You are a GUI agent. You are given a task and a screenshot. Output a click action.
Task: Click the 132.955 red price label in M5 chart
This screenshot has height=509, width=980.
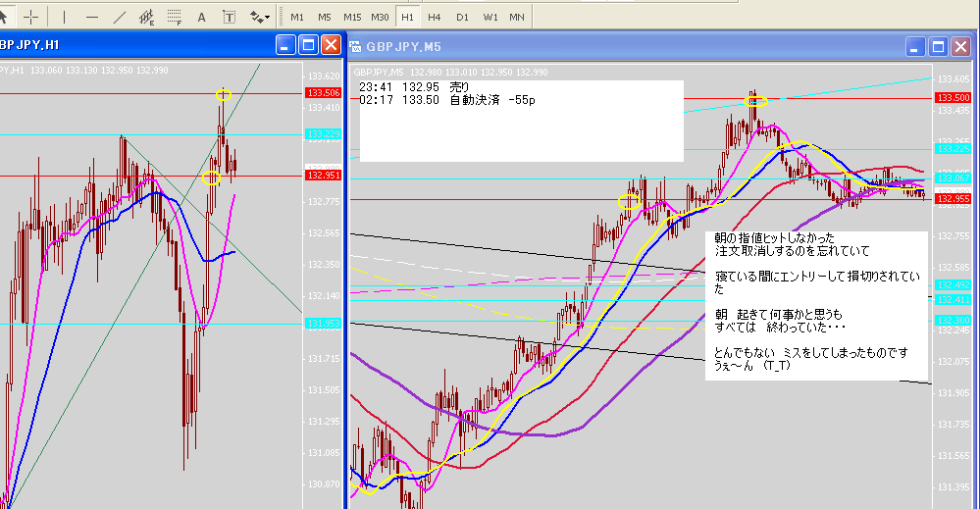pos(954,199)
